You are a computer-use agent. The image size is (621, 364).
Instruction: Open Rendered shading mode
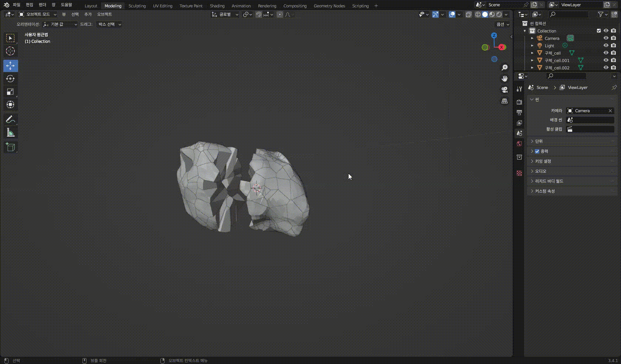point(498,14)
